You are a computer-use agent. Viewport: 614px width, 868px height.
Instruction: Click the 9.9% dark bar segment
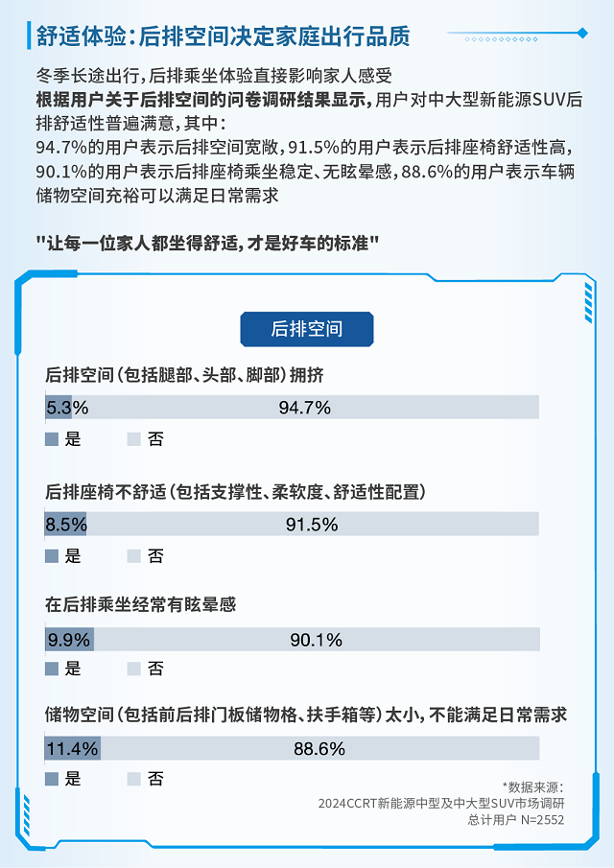pyautogui.click(x=69, y=640)
